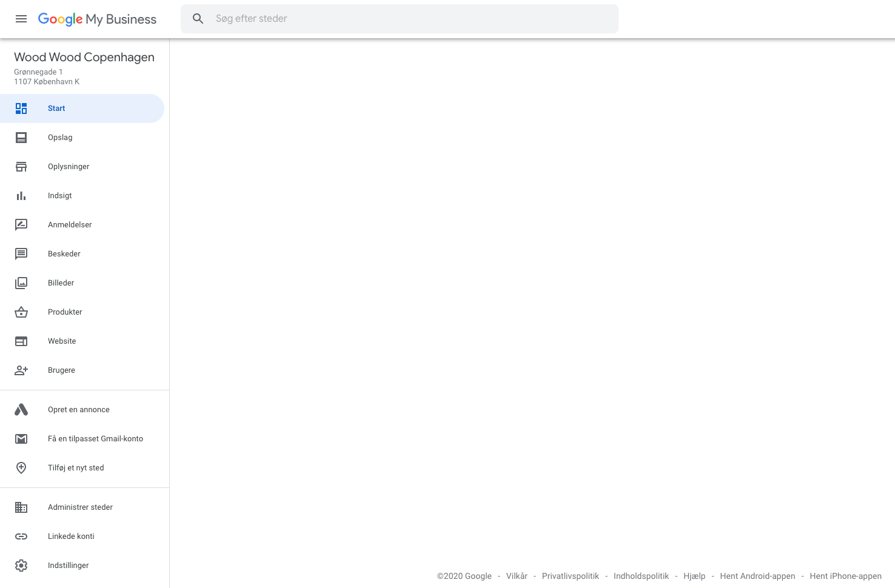Open the Indholdspolitik footer link

[x=641, y=576]
